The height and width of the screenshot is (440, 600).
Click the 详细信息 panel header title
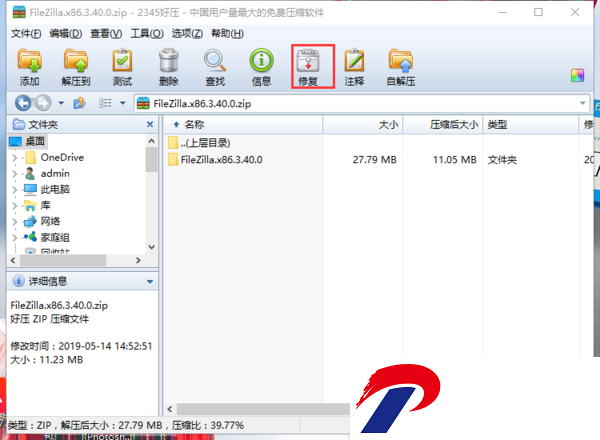[x=48, y=282]
